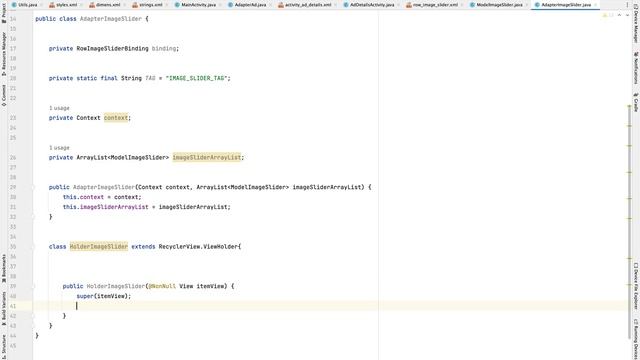
Task: Collapse the HolderImageSlider constructor fold, line 39
Action: coord(33,286)
